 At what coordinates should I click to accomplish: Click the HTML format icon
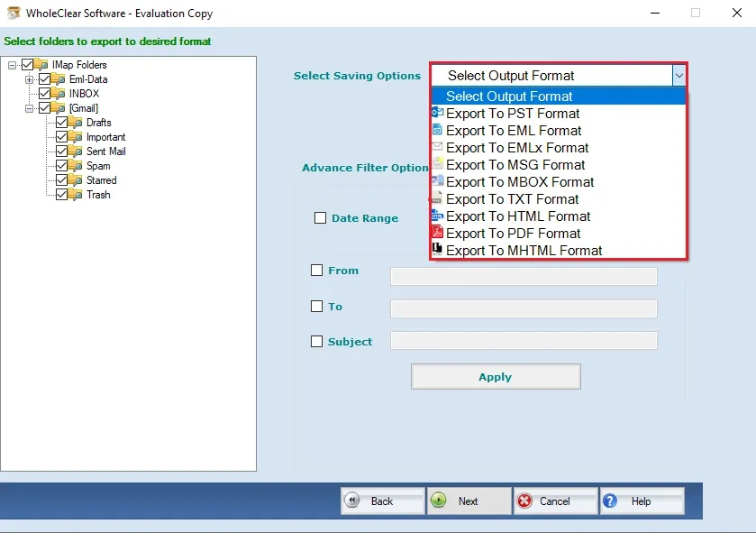(x=436, y=216)
